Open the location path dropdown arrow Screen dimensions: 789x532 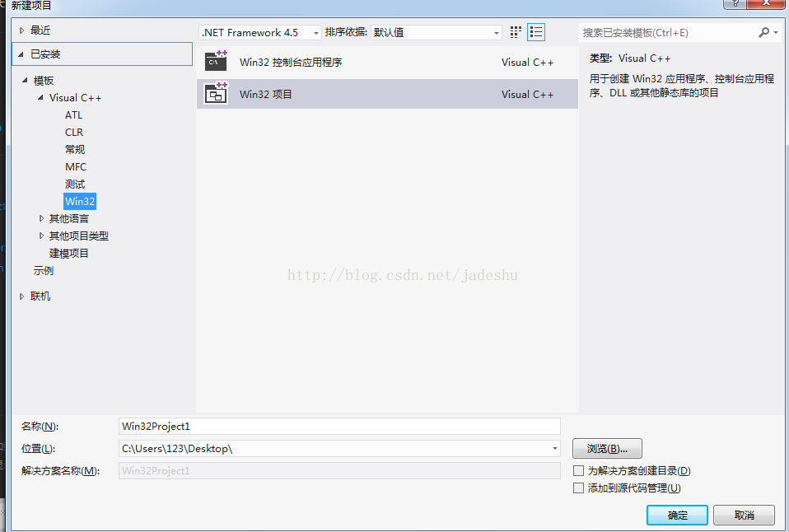click(x=554, y=449)
